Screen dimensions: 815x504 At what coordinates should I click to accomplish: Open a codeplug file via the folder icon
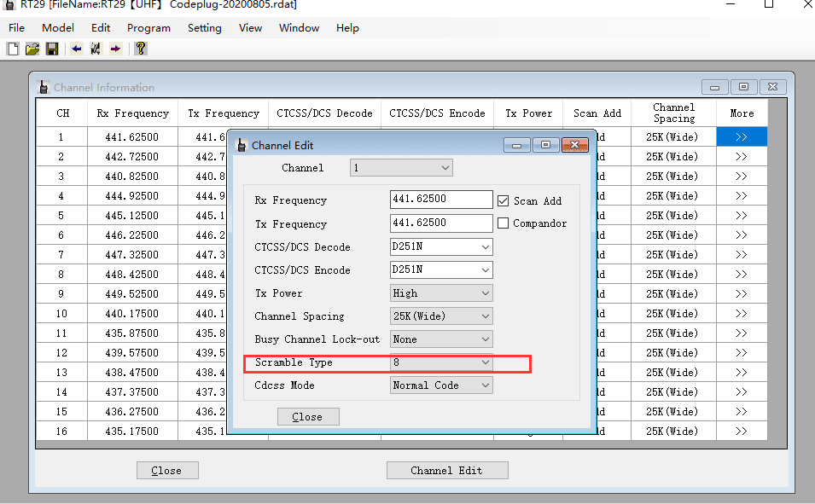32,49
